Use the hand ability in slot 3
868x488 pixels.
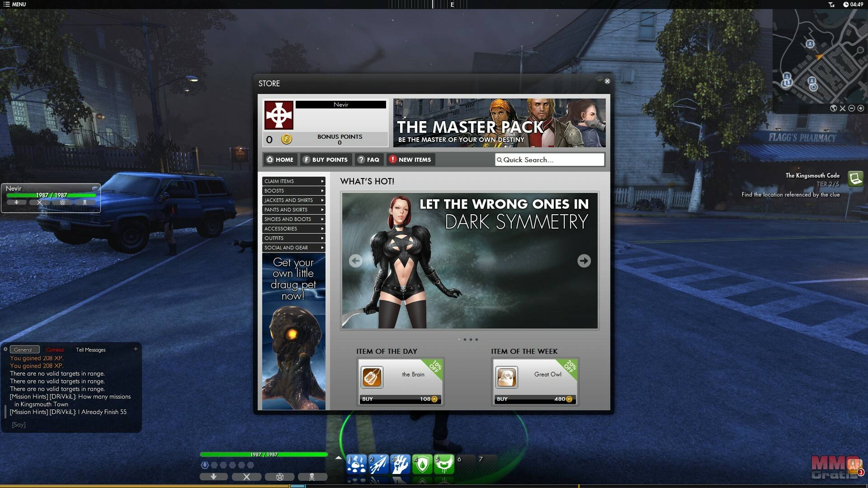[x=400, y=465]
